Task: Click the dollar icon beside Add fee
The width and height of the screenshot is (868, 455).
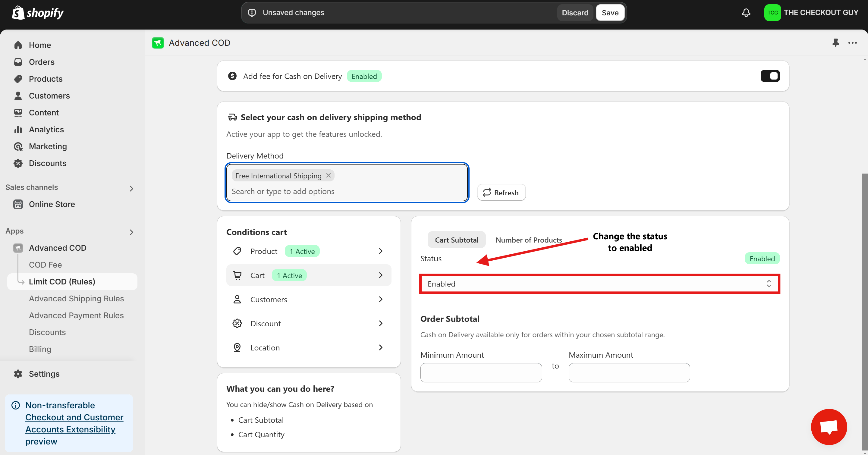Action: click(232, 76)
